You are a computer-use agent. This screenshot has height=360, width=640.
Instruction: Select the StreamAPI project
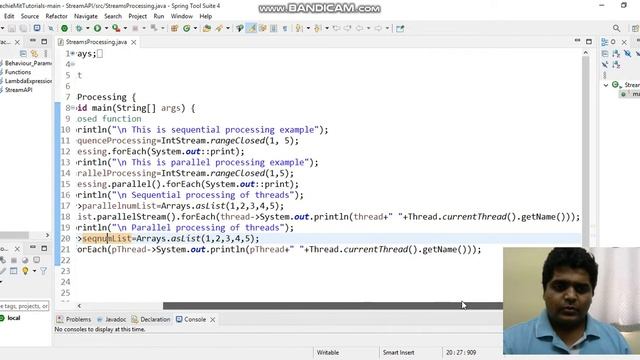pyautogui.click(x=16, y=90)
